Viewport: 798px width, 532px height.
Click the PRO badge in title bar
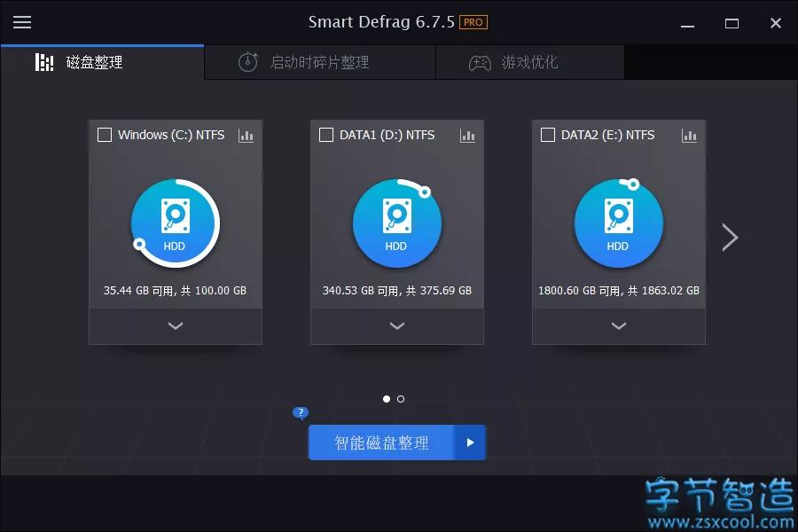tap(473, 22)
